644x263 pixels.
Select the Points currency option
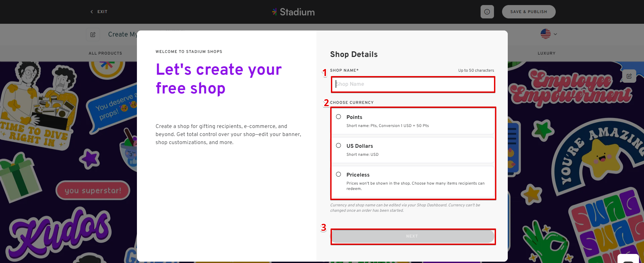click(x=413, y=121)
